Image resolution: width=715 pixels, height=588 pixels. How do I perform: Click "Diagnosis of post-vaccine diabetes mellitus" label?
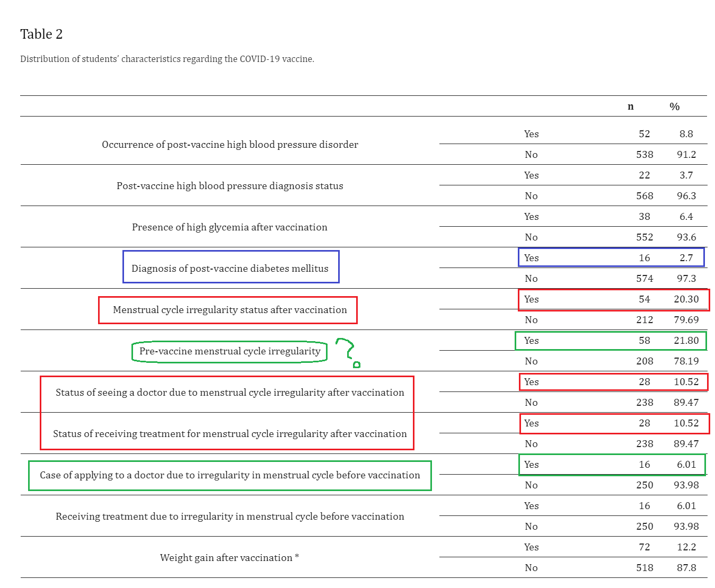coord(230,269)
